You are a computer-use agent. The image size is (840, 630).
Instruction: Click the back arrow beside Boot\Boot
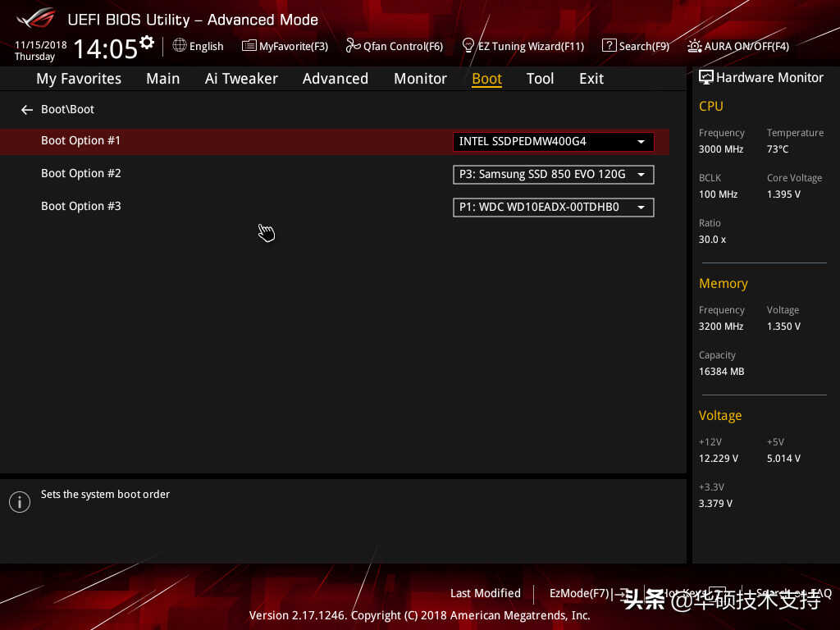(27, 110)
